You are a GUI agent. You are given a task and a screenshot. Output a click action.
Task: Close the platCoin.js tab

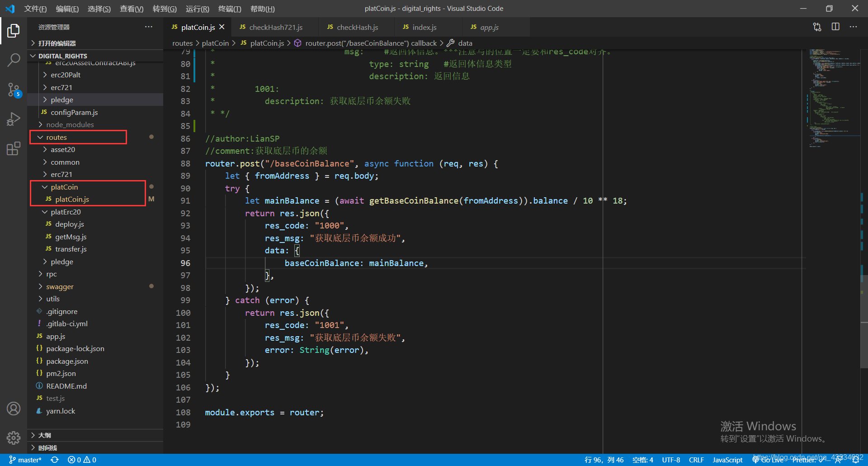click(x=222, y=27)
